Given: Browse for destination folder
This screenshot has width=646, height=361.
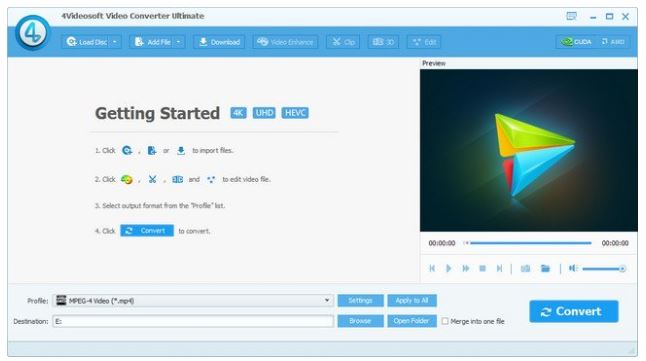Looking at the screenshot, I should click(360, 321).
